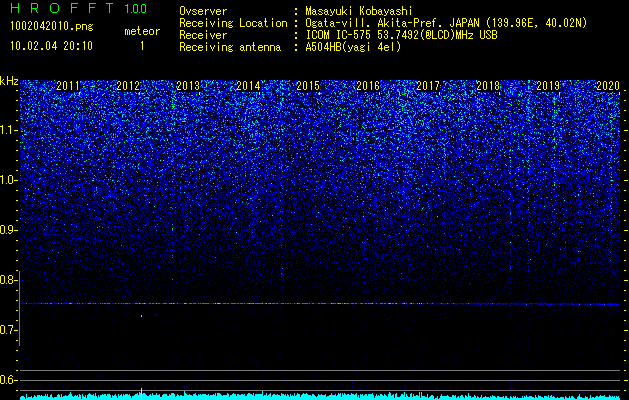Click the HROFFT 1.0.0 title text
The image size is (629, 400).
pyautogui.click(x=79, y=8)
